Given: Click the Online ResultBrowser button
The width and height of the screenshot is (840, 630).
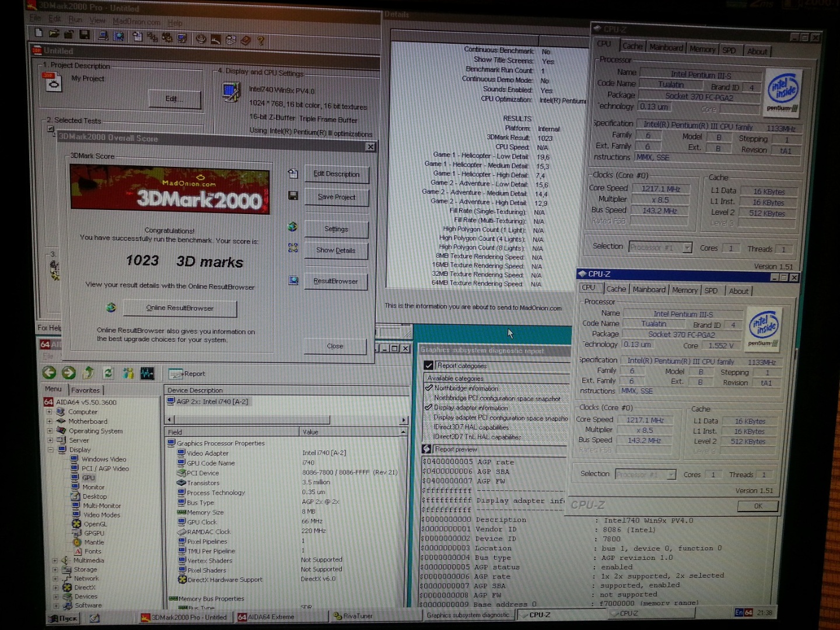Looking at the screenshot, I should 180,308.
